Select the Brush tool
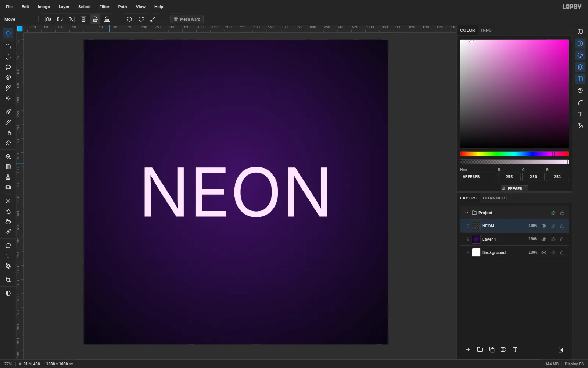The height and width of the screenshot is (368, 588). pyautogui.click(x=8, y=112)
